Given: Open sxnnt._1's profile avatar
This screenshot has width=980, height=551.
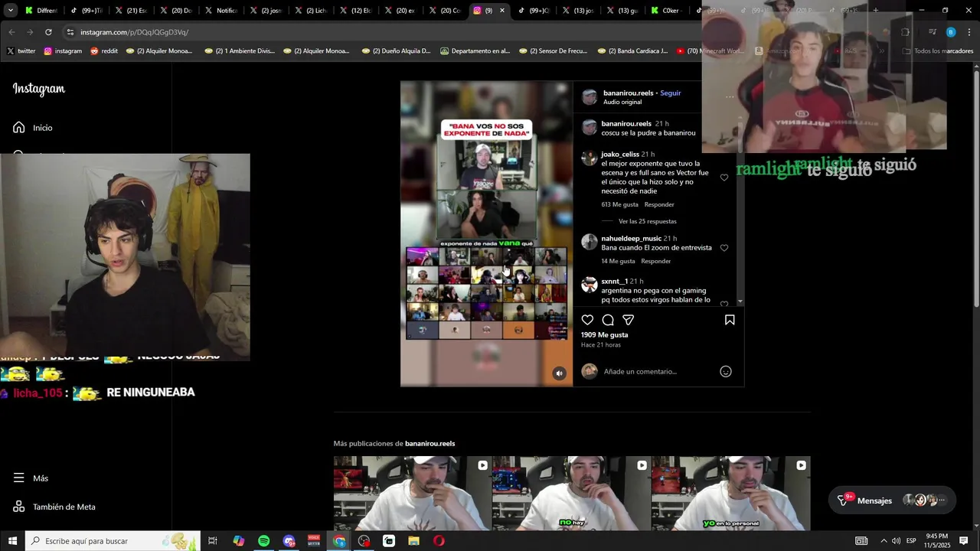Looking at the screenshot, I should (590, 285).
